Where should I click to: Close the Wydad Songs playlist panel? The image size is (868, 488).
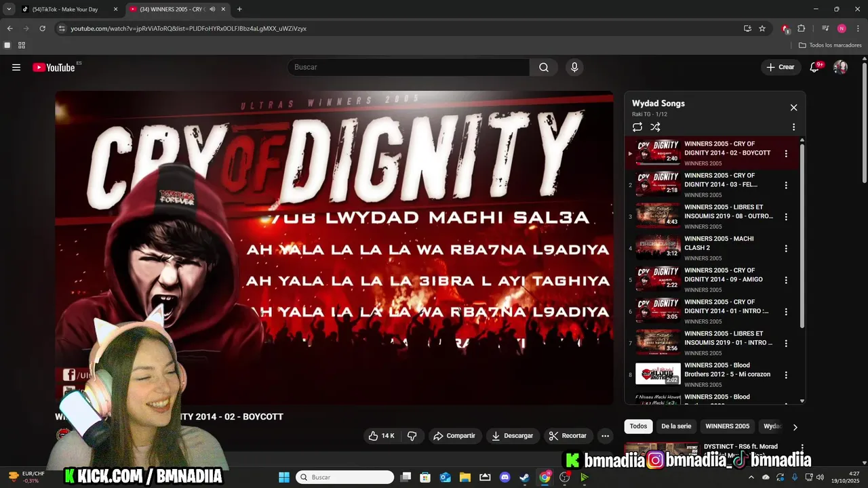click(x=793, y=107)
